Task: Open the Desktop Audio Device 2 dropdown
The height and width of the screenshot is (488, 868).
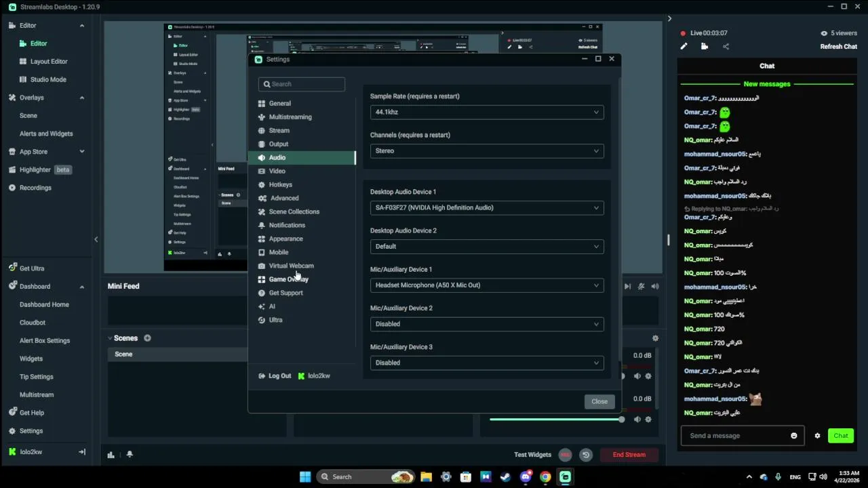Action: pyautogui.click(x=487, y=247)
